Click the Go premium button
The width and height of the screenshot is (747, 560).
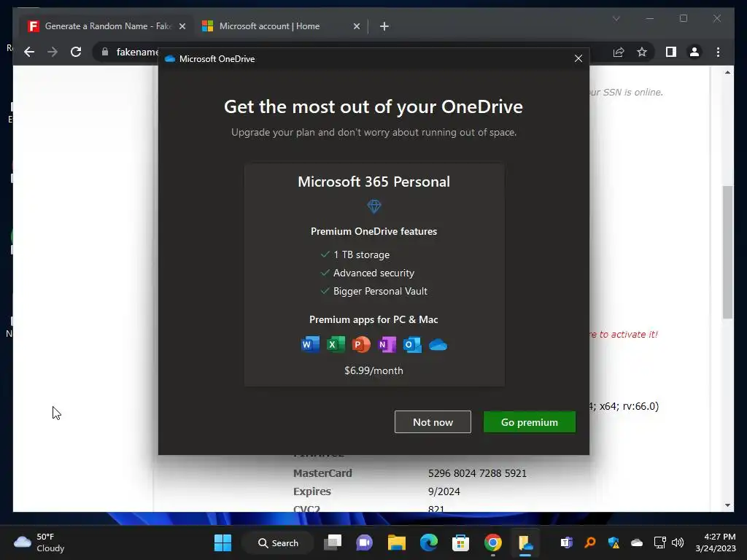pos(530,422)
